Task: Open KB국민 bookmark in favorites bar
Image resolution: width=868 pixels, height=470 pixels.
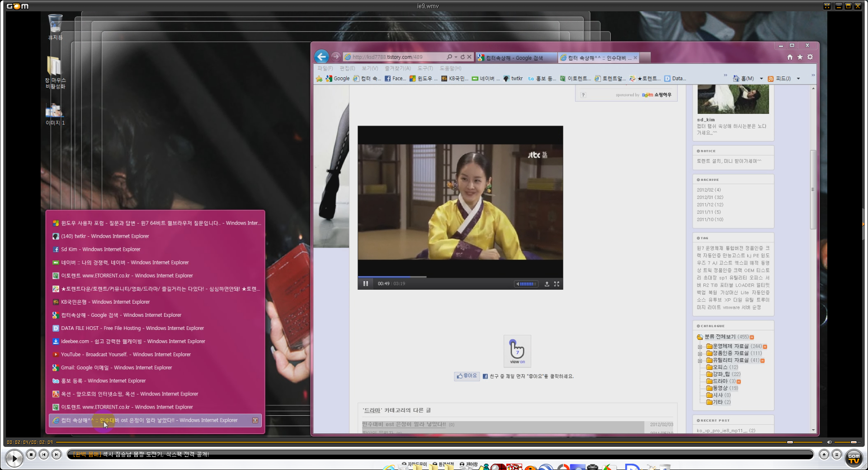Action: 455,79
